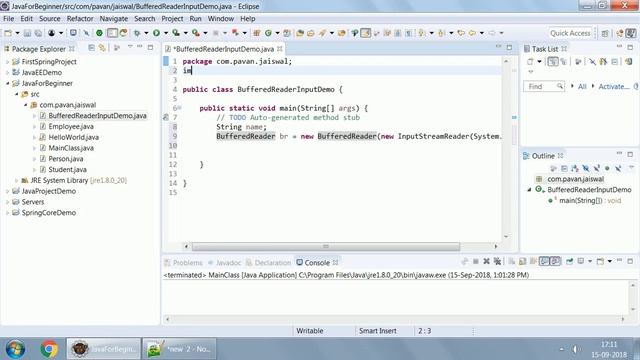Click the Run green play button icon
Viewport: 640px width, 360px height.
(156, 33)
